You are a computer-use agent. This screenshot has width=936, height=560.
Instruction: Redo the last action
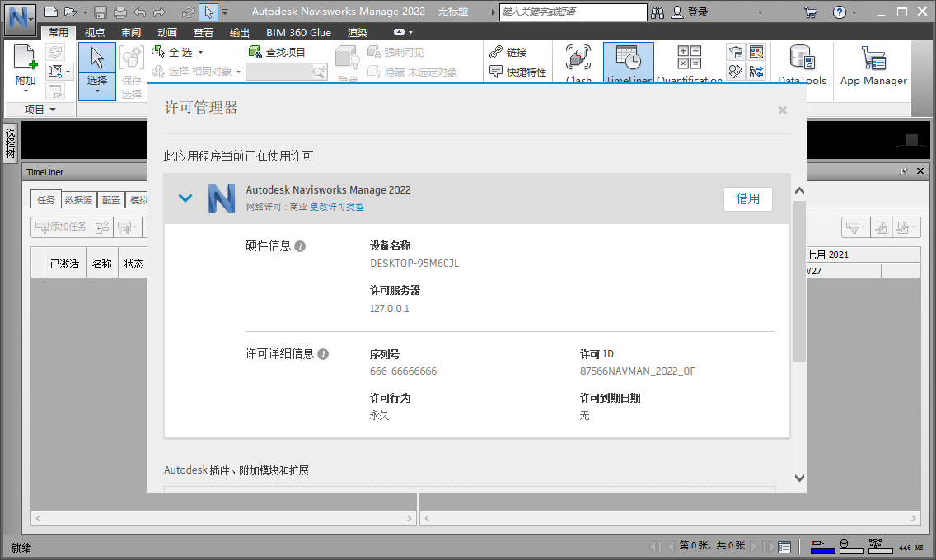tap(159, 12)
